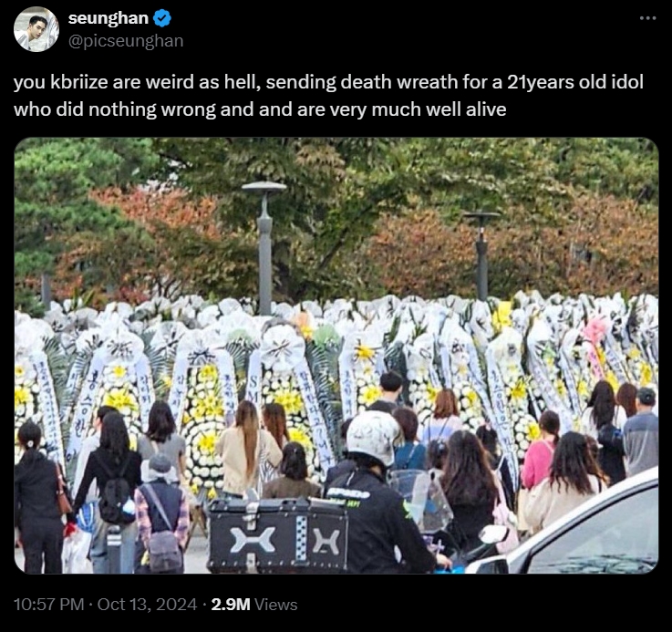Open the 10:57 PM timestamp link

(48, 604)
